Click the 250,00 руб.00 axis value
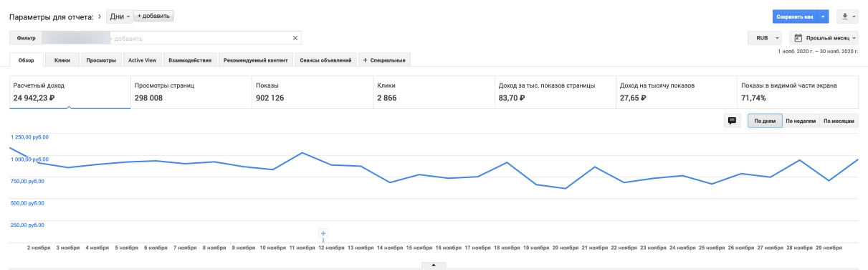This screenshot has width=868, height=270. [27, 225]
